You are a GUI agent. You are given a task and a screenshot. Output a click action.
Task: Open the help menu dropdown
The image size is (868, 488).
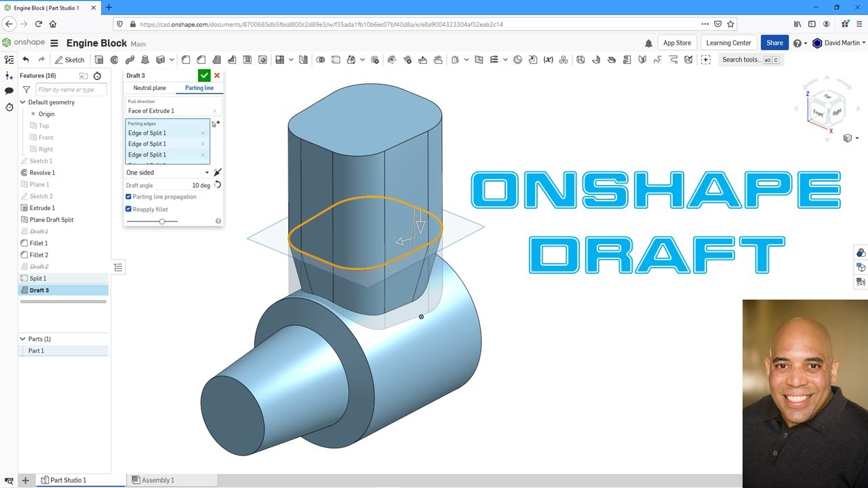pyautogui.click(x=800, y=43)
